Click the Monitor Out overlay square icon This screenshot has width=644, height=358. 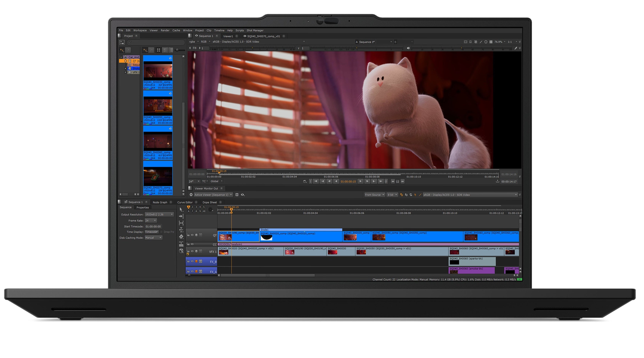[x=237, y=195]
